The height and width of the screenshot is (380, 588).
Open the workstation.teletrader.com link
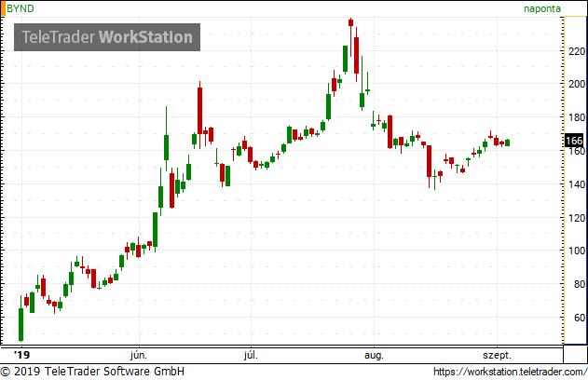[x=510, y=372]
